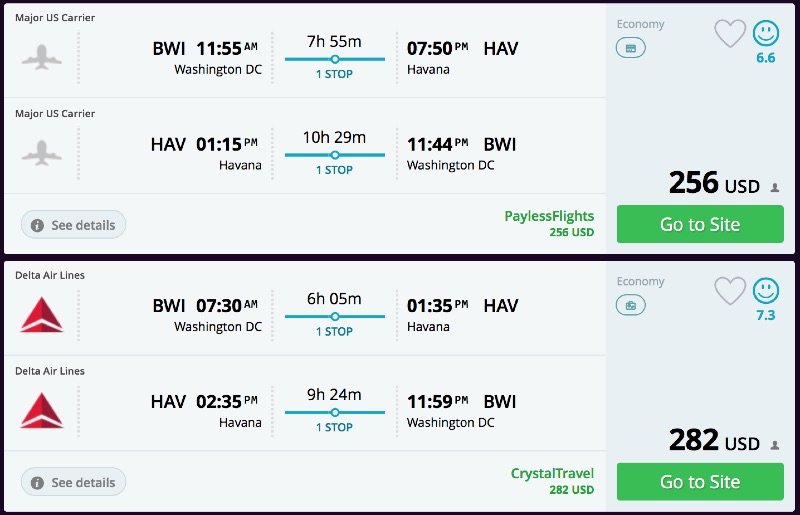Viewport: 800px width, 515px height.
Task: Favorite the 282 USD Delta flight heart
Action: 730,291
